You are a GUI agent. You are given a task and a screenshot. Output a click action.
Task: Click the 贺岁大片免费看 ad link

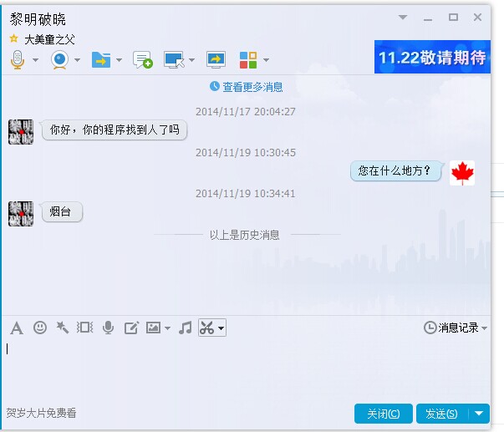(41, 413)
